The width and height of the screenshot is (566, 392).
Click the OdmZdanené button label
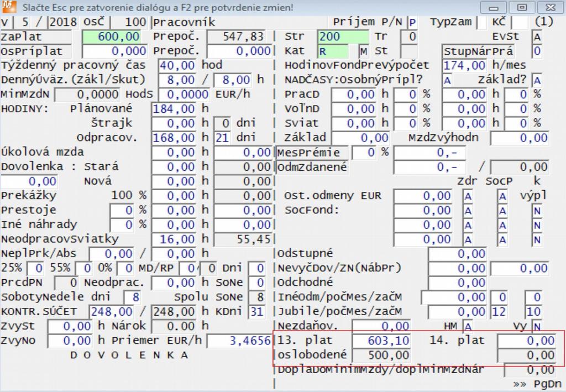coord(313,167)
